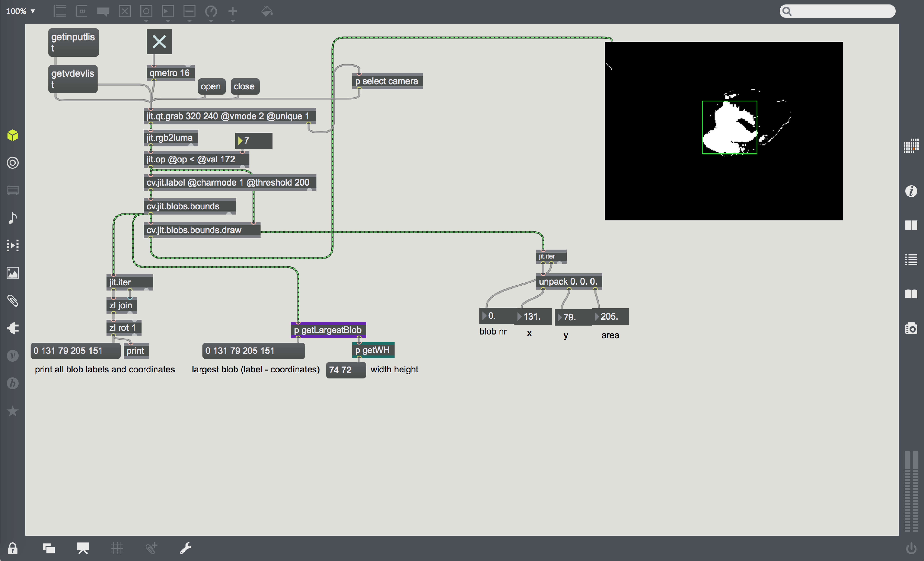Add a button object from toolbar

click(x=146, y=11)
